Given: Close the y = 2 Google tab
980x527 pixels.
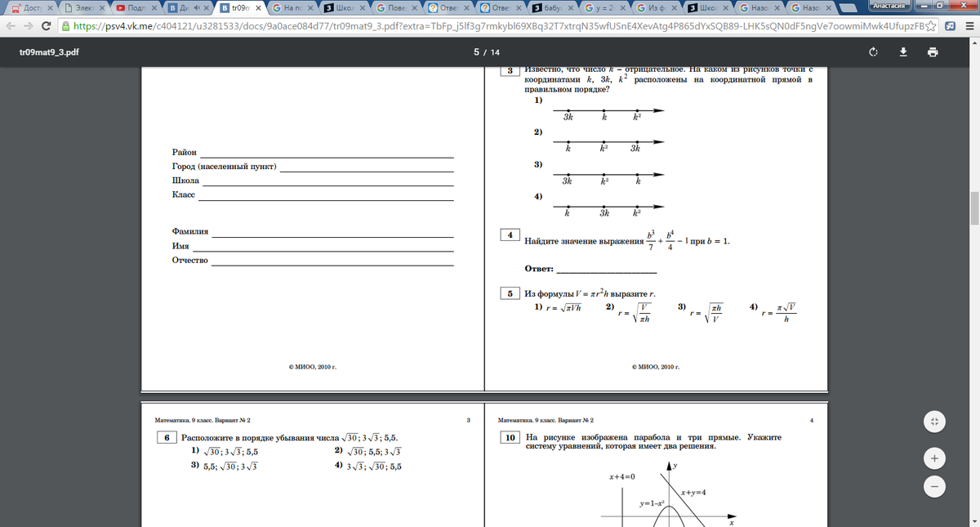Looking at the screenshot, I should (x=621, y=8).
